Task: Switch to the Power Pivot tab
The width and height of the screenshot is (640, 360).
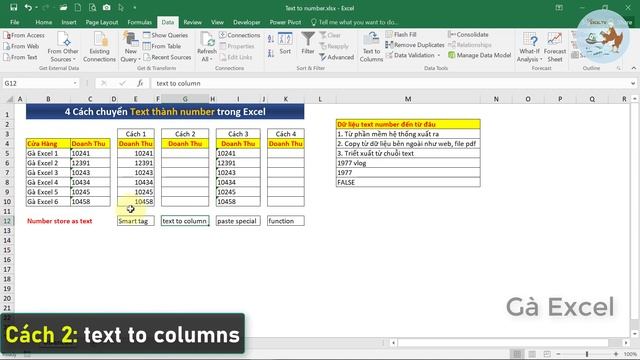Action: pos(285,22)
